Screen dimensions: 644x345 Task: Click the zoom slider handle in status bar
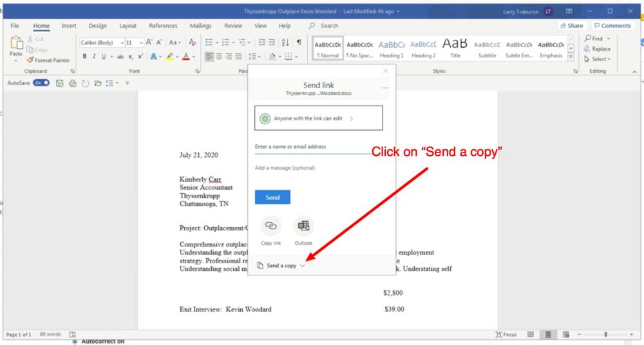pyautogui.click(x=605, y=334)
